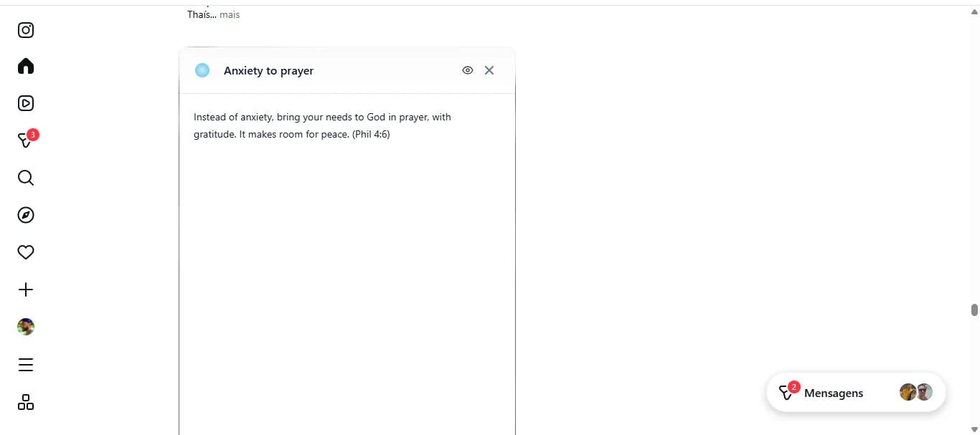This screenshot has width=980, height=435.
Task: Open the hamburger More menu
Action: 26,365
